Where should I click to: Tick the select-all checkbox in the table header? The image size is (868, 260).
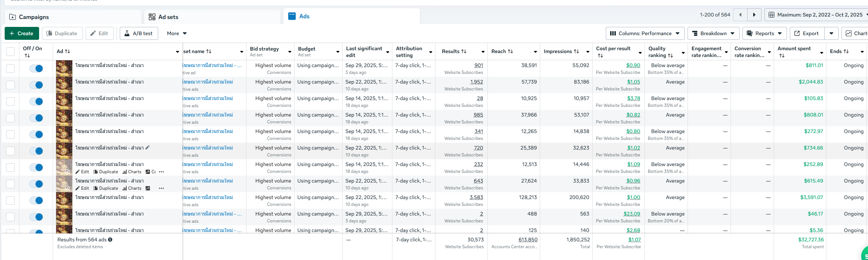(10, 52)
